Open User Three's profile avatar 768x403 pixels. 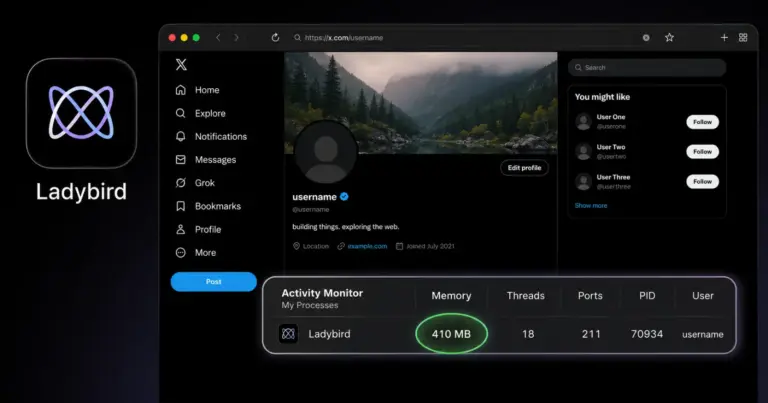coord(583,182)
